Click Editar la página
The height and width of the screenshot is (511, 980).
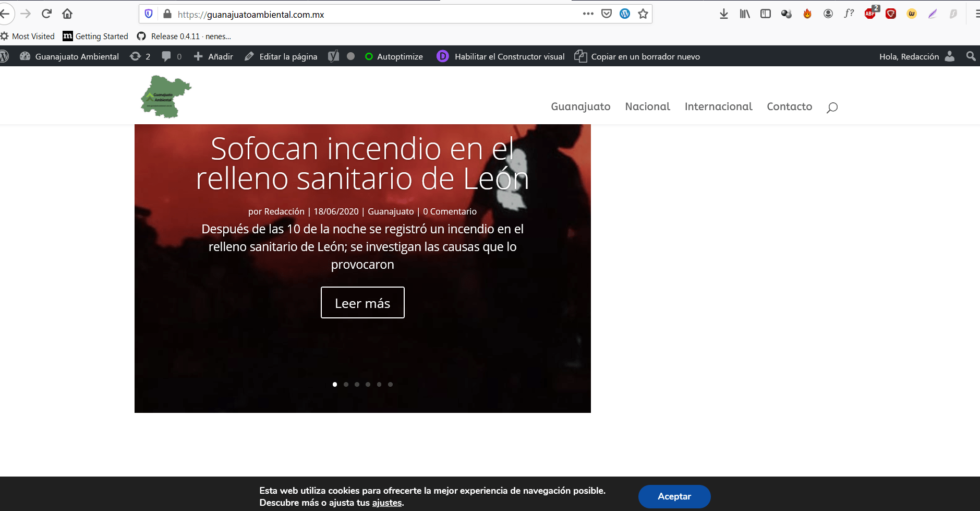click(x=281, y=56)
